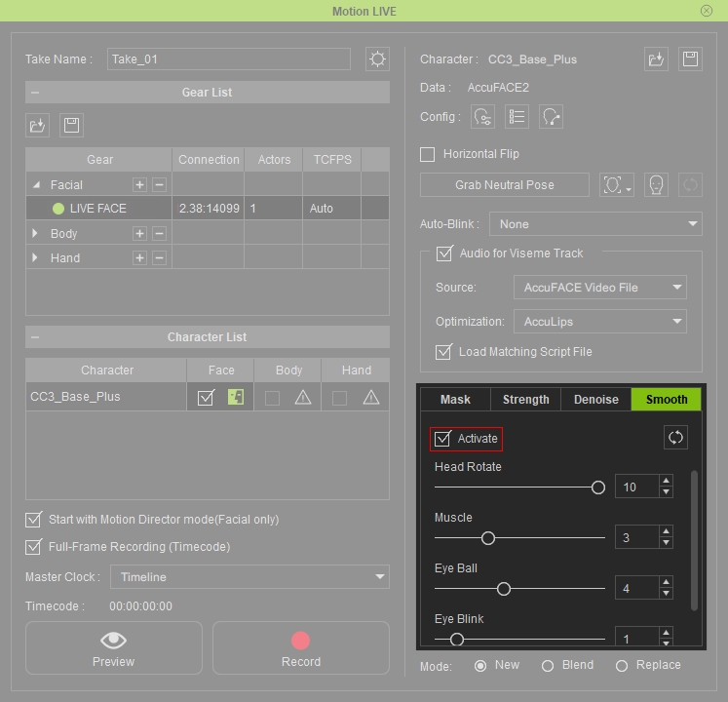This screenshot has height=702, width=728.
Task: Switch to the Denoise tab
Action: pos(596,400)
